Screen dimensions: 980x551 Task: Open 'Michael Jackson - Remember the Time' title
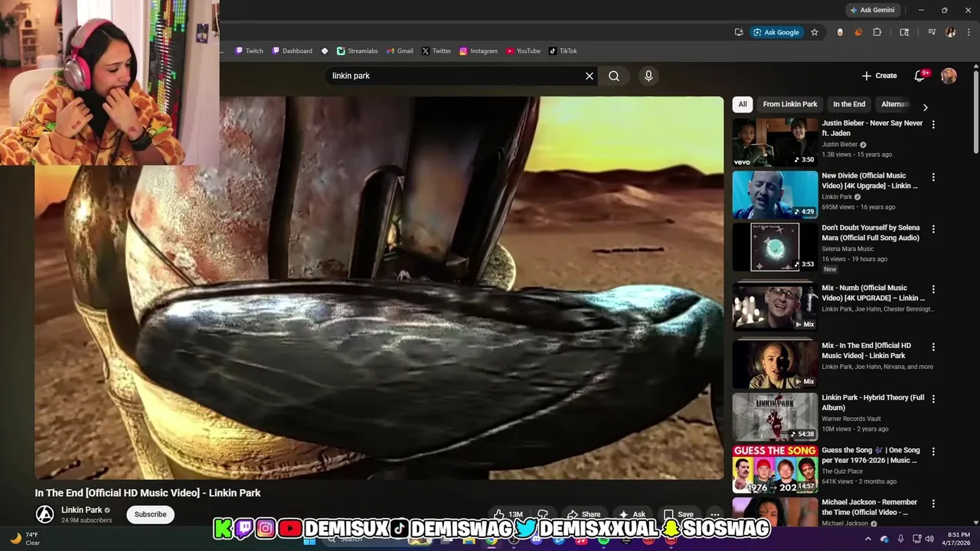click(869, 507)
